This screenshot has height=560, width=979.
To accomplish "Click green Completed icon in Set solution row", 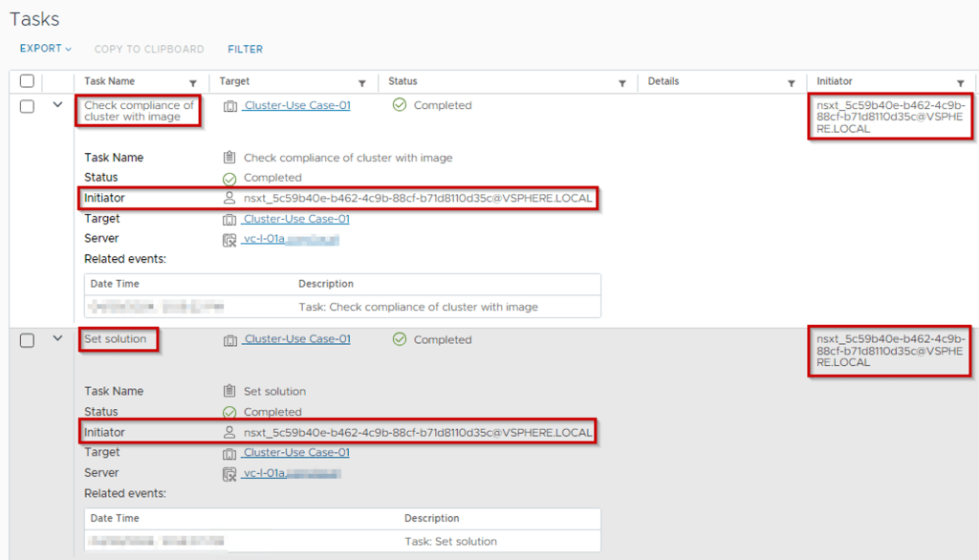I will pos(400,339).
